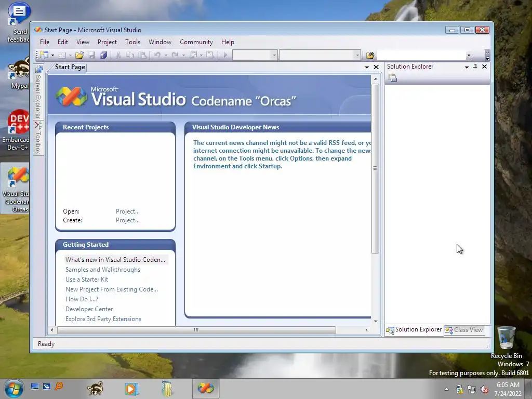Open the File menu

coord(45,42)
